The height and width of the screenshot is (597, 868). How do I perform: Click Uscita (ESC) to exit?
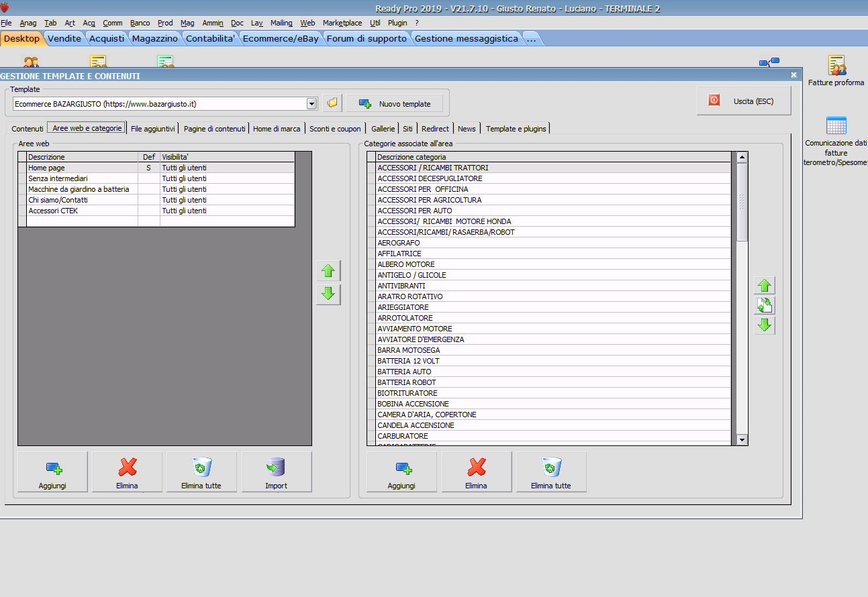coord(744,101)
